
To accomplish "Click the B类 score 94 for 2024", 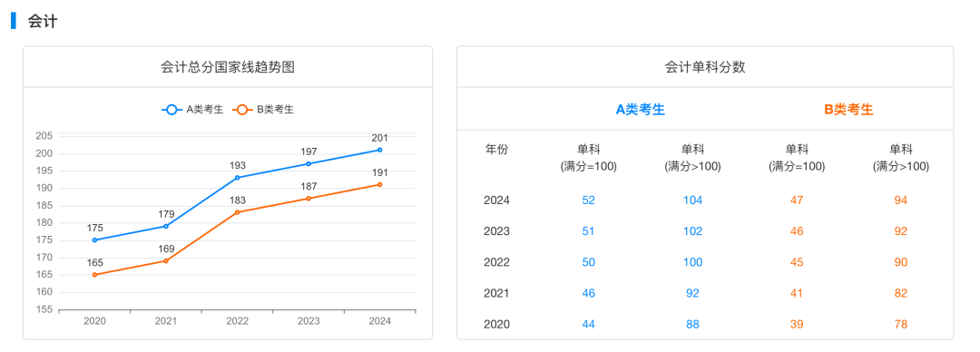I will coord(901,200).
